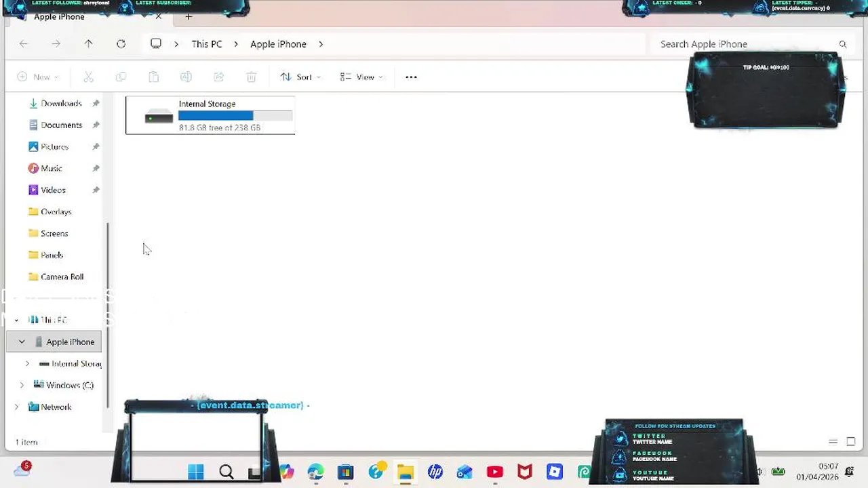The image size is (868, 488).
Task: Click the navigation pane scrollbar
Action: [x=107, y=315]
